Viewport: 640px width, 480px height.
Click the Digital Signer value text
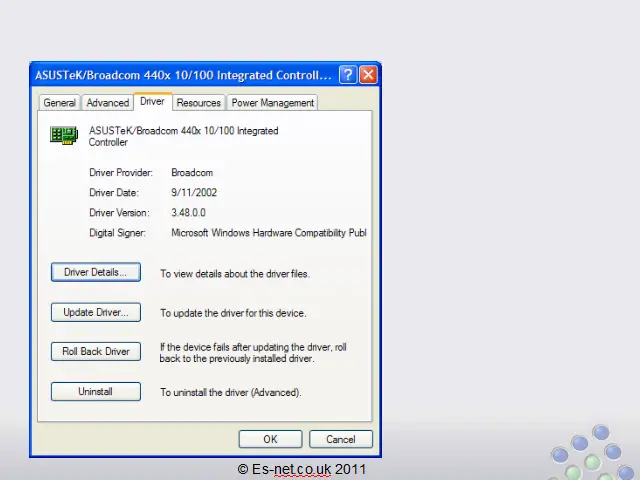[x=269, y=233]
